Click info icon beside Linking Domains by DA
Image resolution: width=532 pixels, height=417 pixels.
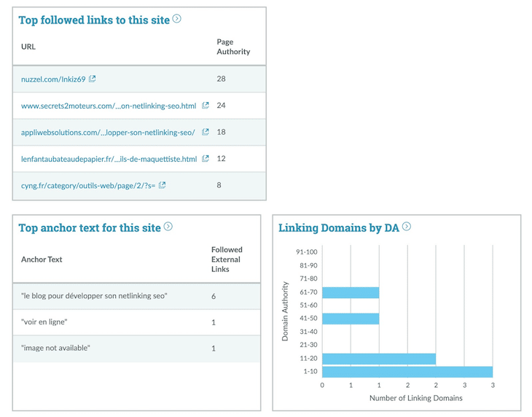point(407,227)
